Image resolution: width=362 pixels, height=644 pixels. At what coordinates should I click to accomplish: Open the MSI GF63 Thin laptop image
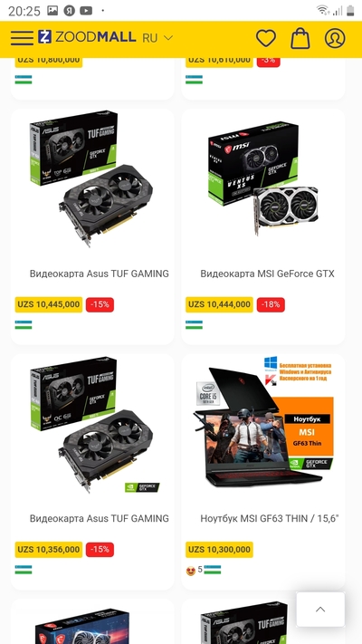tap(263, 421)
